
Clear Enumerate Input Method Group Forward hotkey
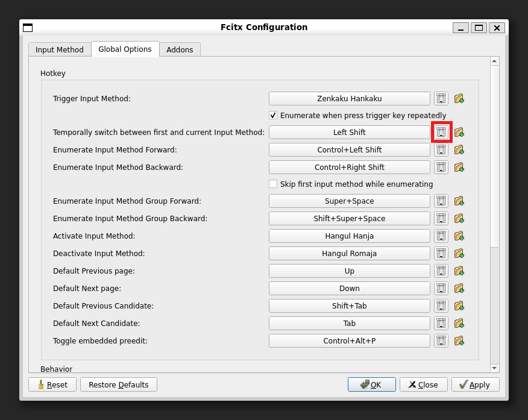click(x=441, y=201)
